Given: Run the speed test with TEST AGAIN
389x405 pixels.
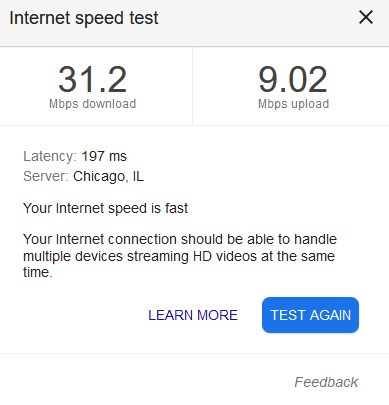Looking at the screenshot, I should pos(310,315).
